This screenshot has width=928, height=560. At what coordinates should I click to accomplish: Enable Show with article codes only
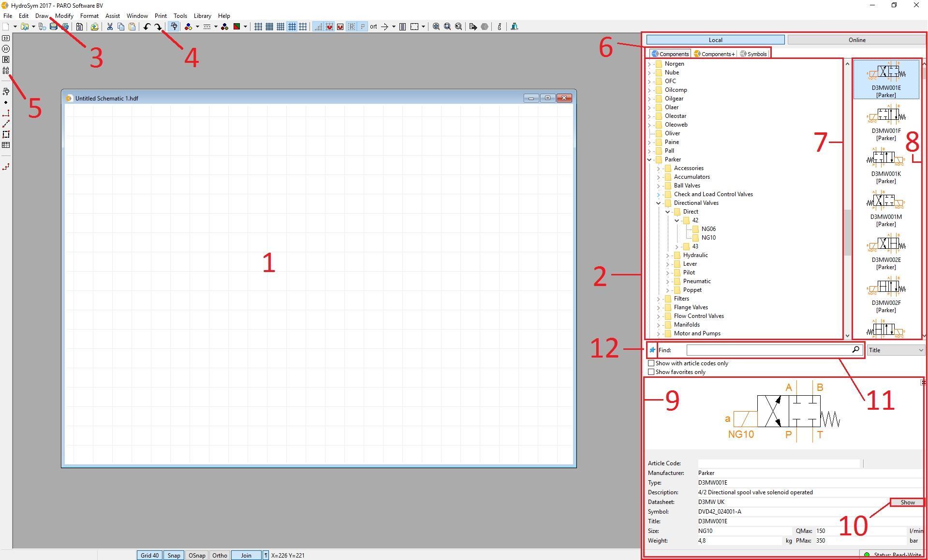pos(651,363)
